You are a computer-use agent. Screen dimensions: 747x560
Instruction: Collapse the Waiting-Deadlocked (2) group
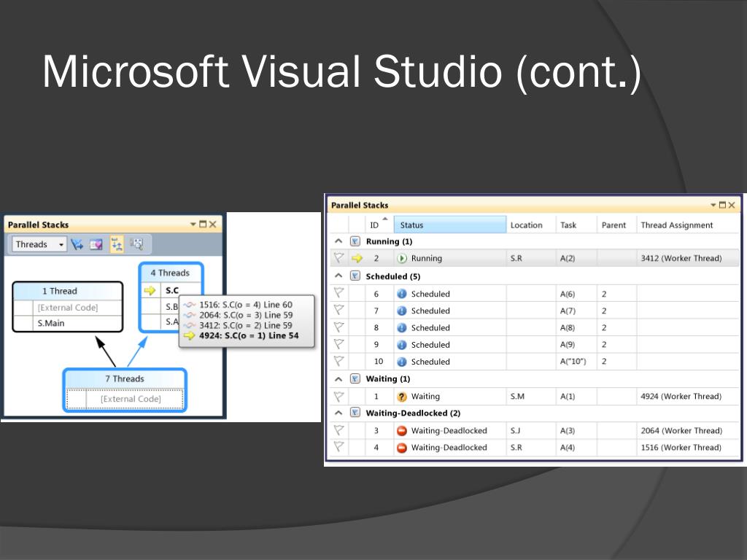(338, 413)
